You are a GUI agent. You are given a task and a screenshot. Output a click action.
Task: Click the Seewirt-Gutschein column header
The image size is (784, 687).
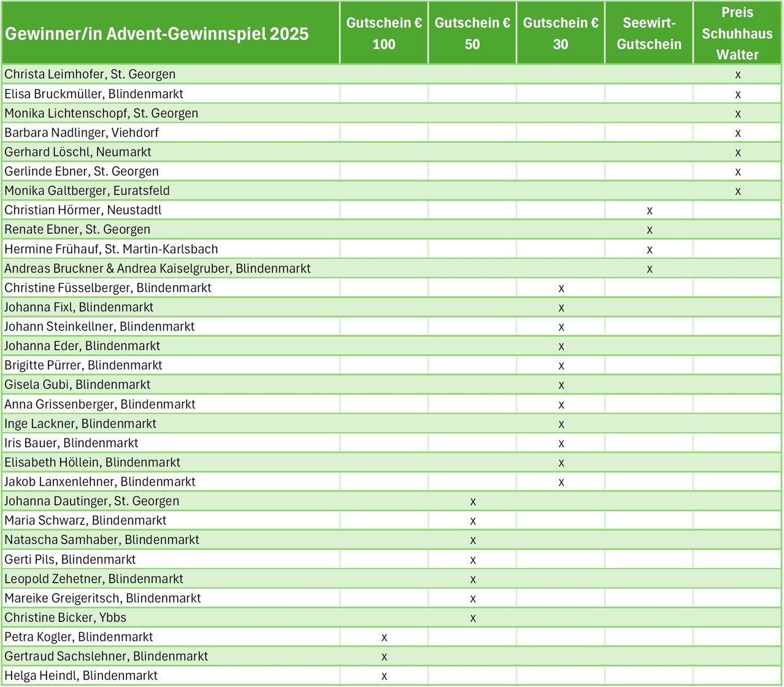pos(648,33)
